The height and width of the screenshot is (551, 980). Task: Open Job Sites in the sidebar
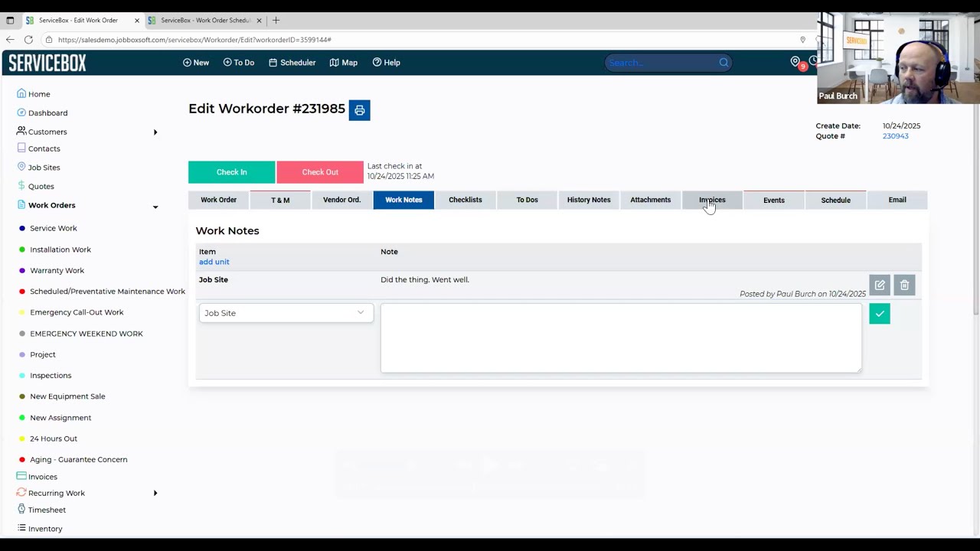[44, 168]
